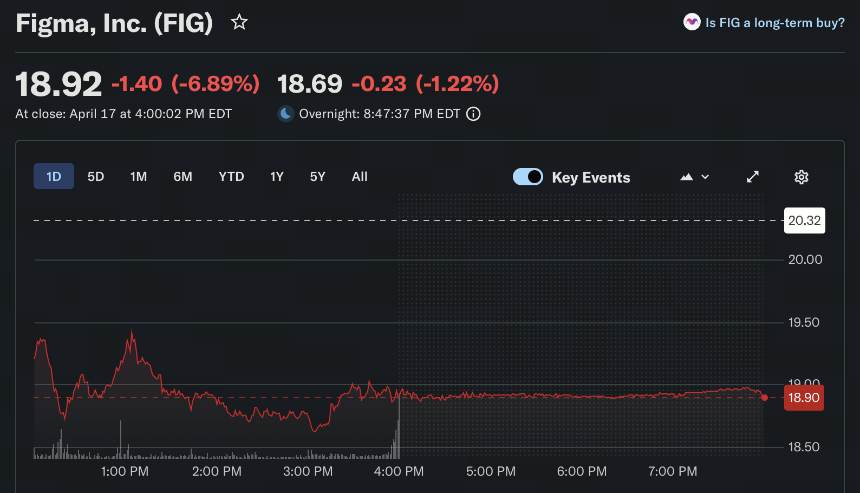
Task: Switch to the 5D range
Action: [x=95, y=177]
